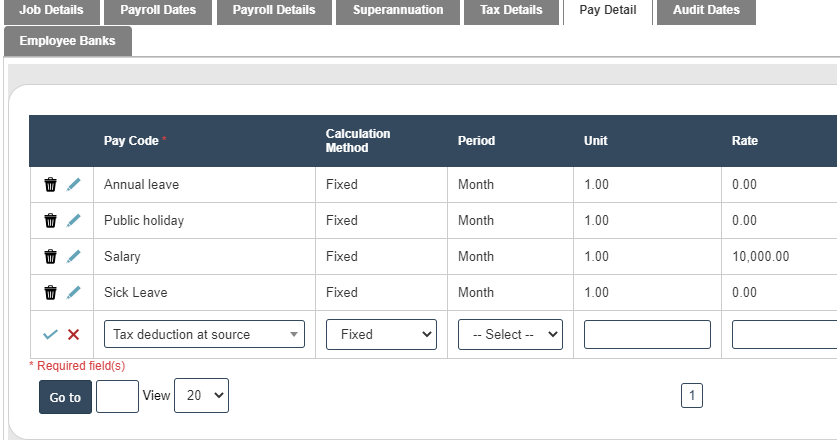Expand the Fixed calculation method dropdown

click(x=381, y=335)
